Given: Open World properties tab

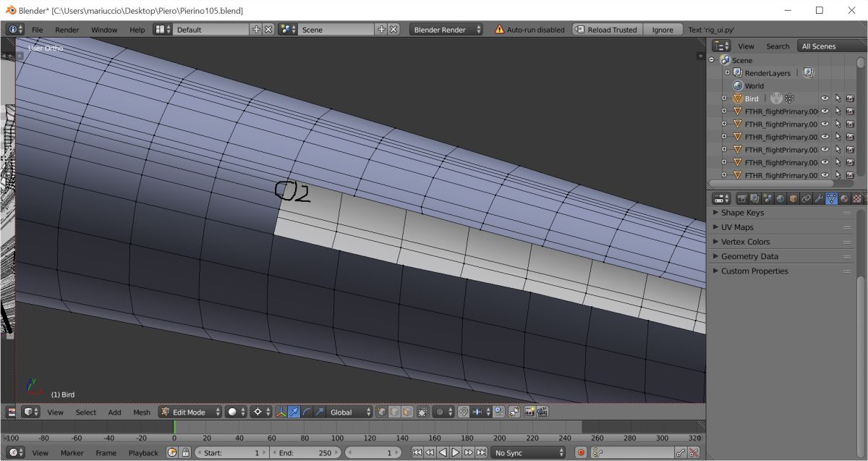Looking at the screenshot, I should pyautogui.click(x=780, y=198).
